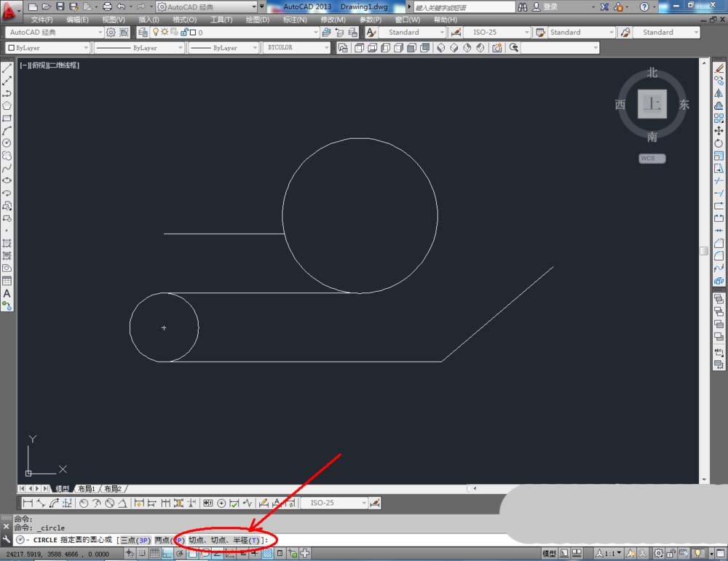Viewport: 728px width, 561px height.
Task: Select the Multiline Text tool
Action: (x=7, y=294)
